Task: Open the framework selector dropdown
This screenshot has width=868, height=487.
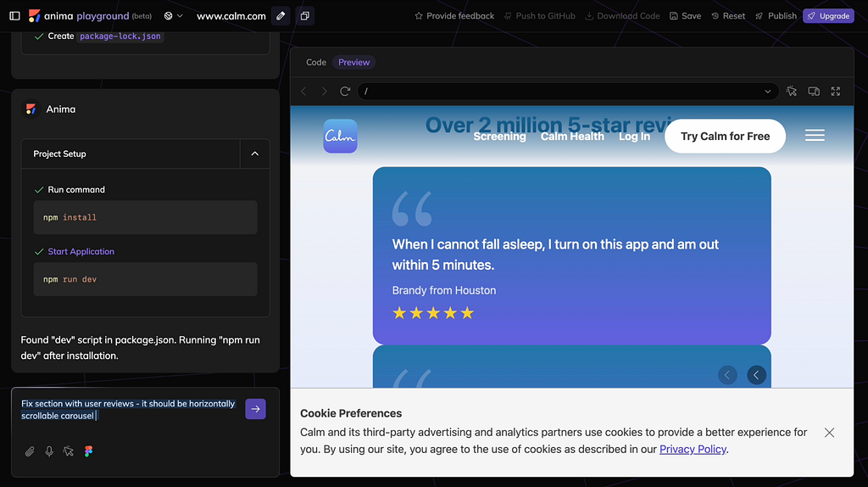Action: pyautogui.click(x=173, y=16)
